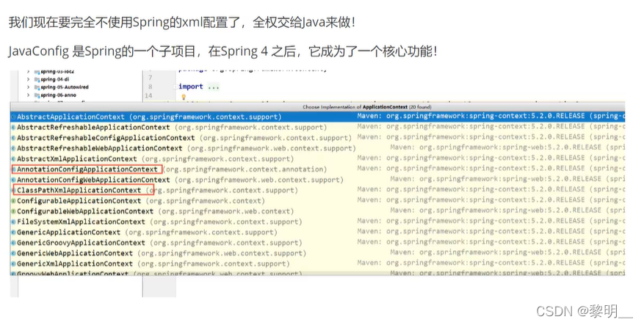Select the spring-05-Autowired project tree item
Viewport: 644px width, 325px height.
pyautogui.click(x=65, y=87)
